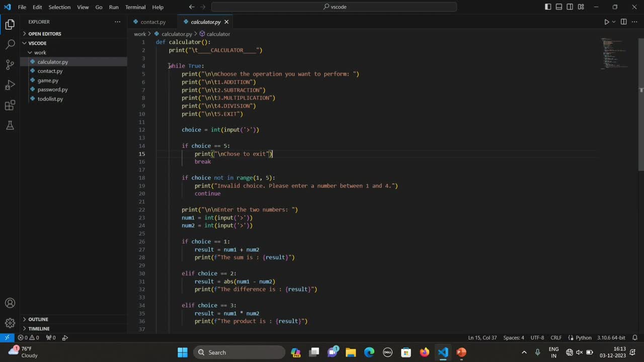Toggle the primary side bar layout
The height and width of the screenshot is (362, 644).
(x=548, y=7)
